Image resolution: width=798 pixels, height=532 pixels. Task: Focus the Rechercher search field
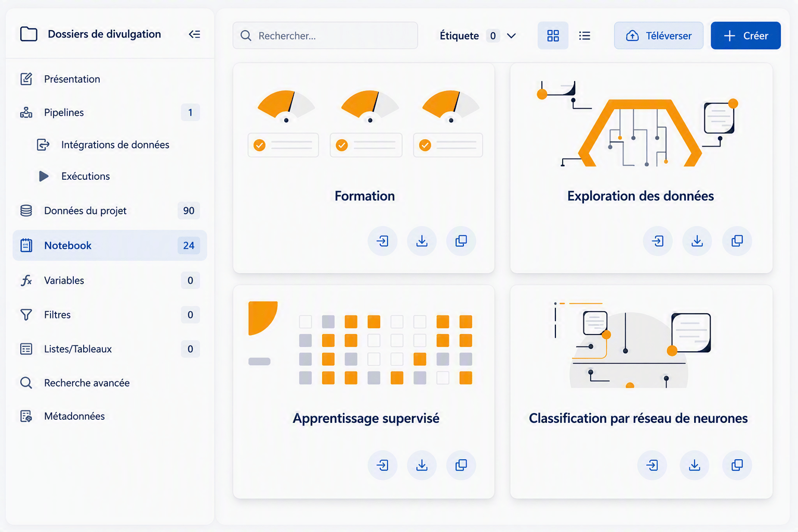[325, 35]
